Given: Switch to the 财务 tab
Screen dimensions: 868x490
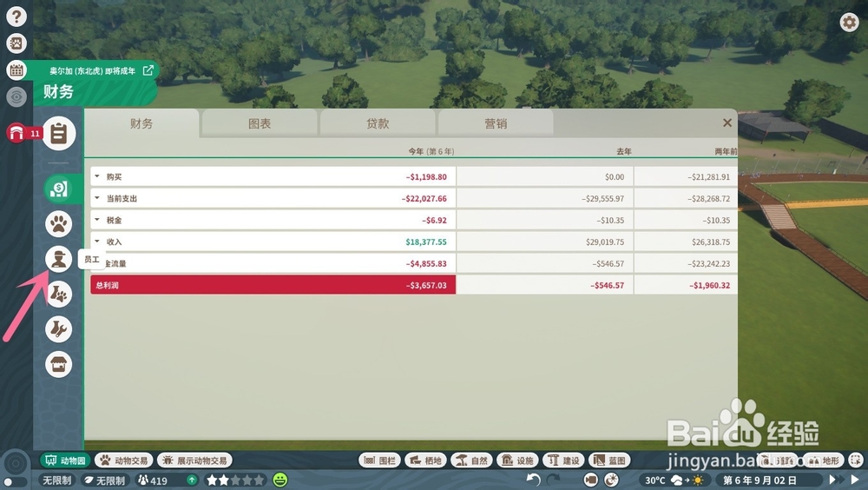Looking at the screenshot, I should tap(141, 123).
